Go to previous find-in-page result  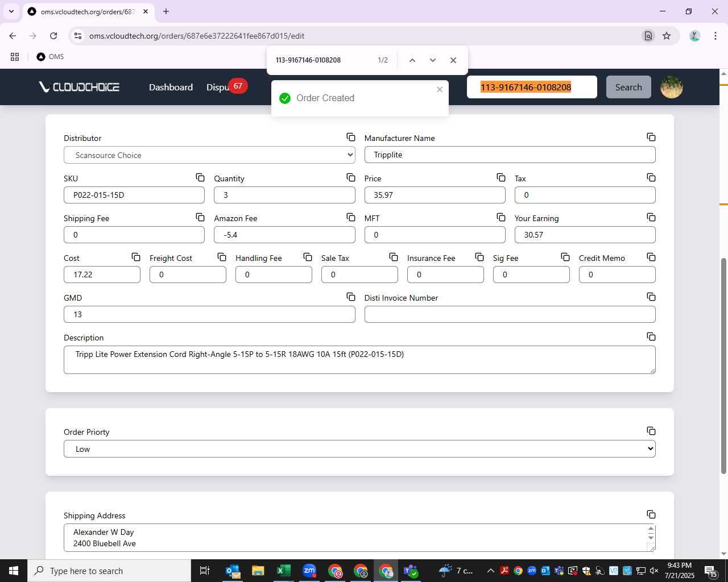(412, 60)
